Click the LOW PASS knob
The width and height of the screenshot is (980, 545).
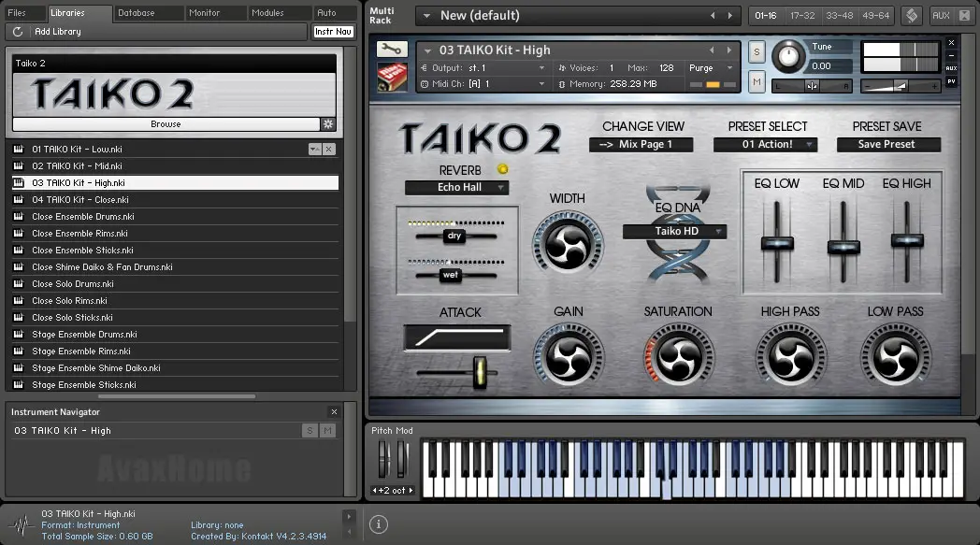coord(896,357)
